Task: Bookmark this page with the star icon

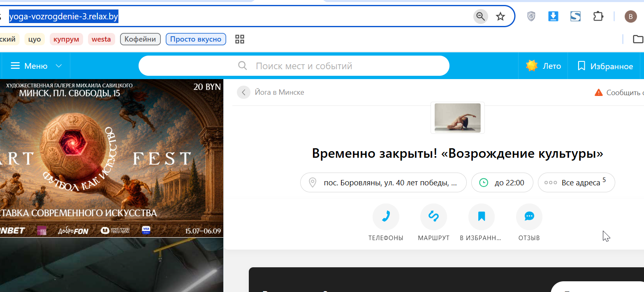Action: click(500, 16)
